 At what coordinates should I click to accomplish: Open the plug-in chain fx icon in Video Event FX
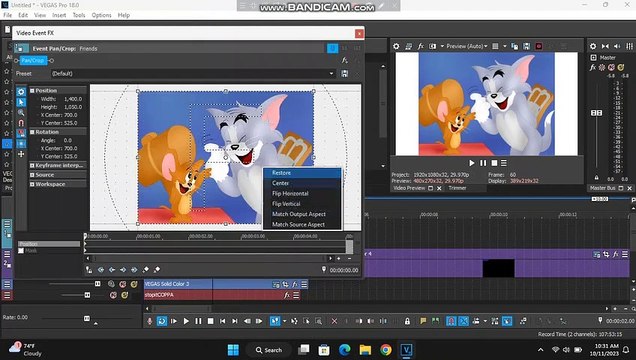pos(344,60)
